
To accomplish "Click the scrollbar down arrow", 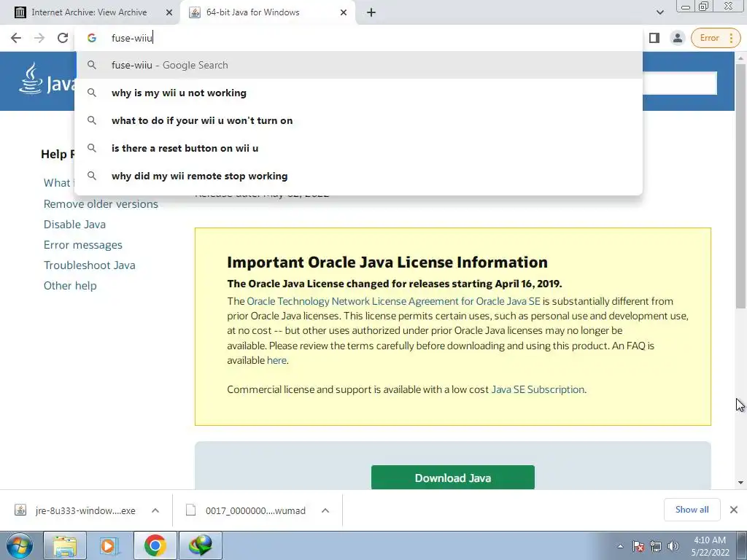I will (x=740, y=483).
